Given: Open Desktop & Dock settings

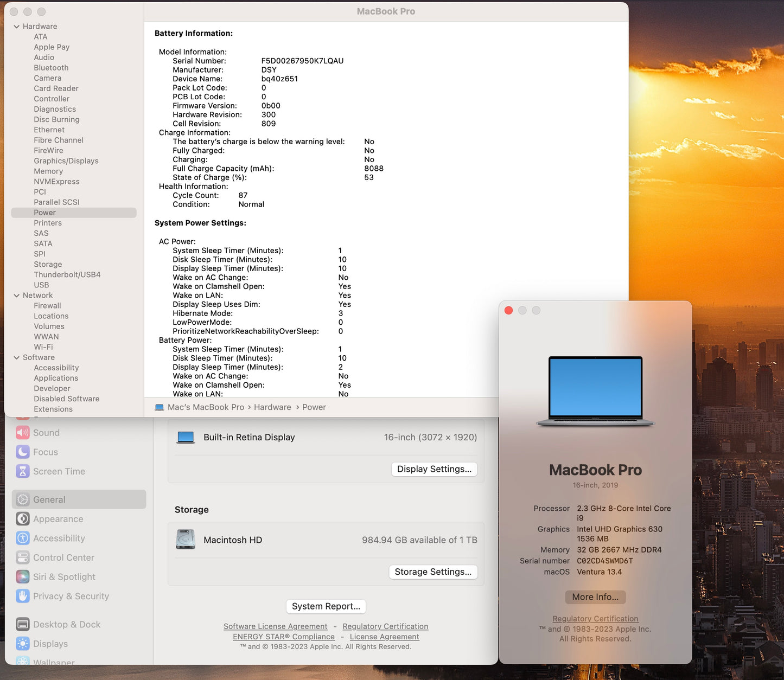Looking at the screenshot, I should pos(66,624).
